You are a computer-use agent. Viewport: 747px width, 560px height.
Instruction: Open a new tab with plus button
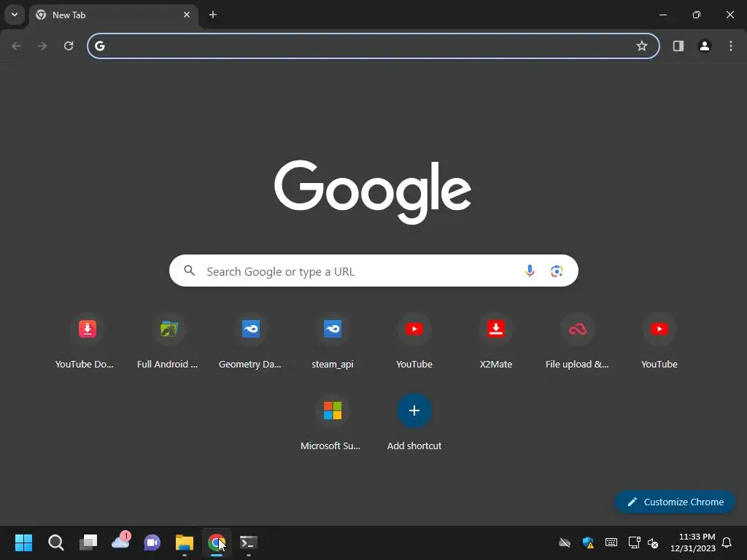click(213, 15)
